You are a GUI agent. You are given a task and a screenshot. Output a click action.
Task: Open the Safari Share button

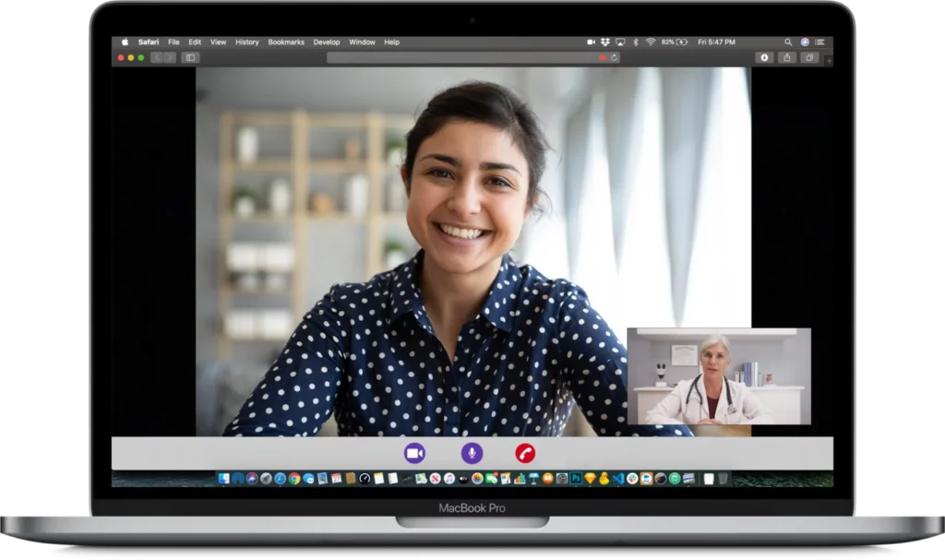786,57
